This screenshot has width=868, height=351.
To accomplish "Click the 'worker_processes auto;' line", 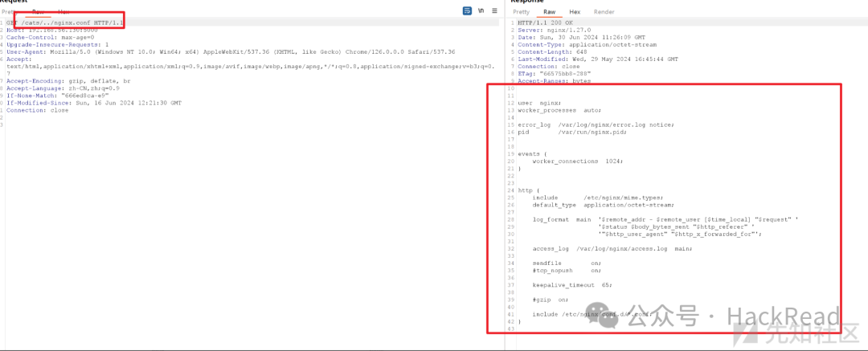I will (x=559, y=110).
